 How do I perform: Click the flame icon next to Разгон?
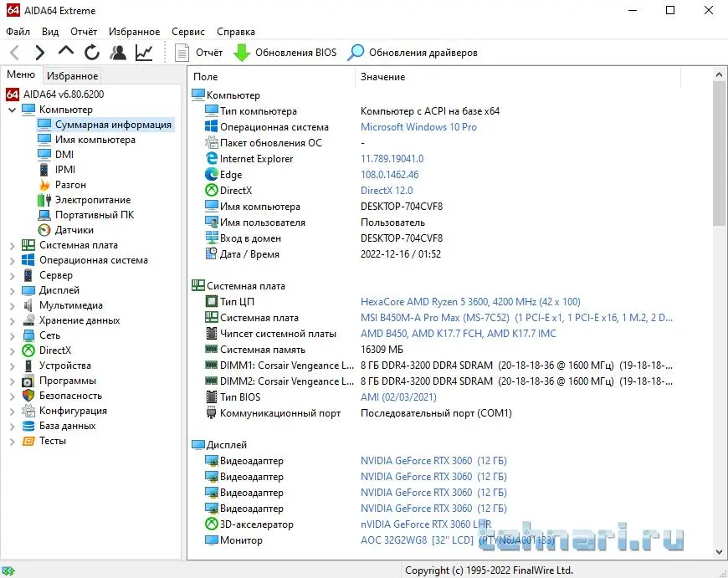(x=44, y=185)
